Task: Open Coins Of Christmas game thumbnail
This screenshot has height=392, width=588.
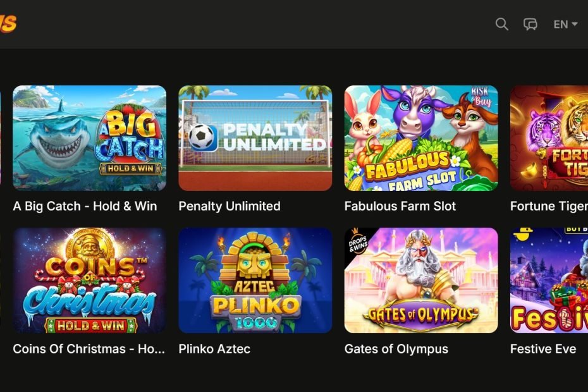Action: click(90, 281)
